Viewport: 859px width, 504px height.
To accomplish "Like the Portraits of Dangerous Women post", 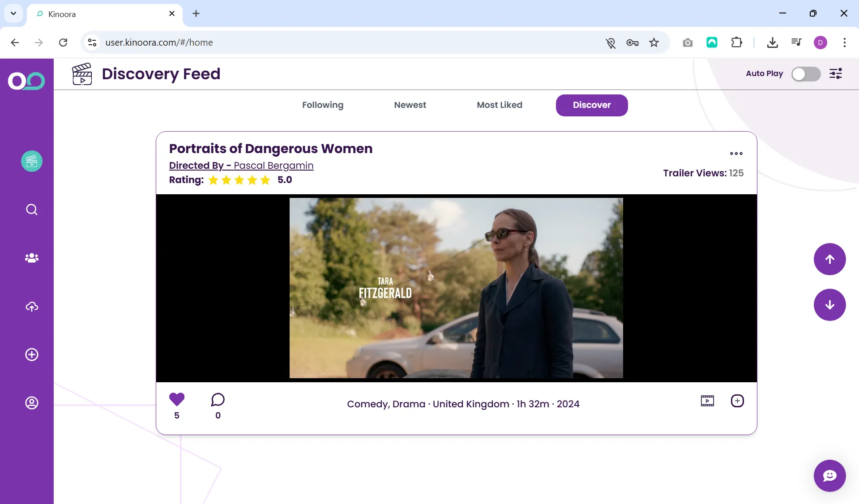I will pos(176,399).
